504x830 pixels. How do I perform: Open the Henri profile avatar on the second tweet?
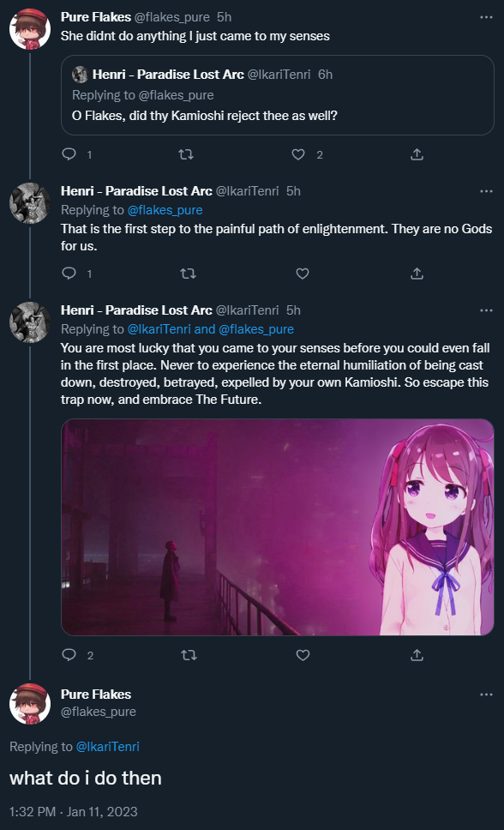(x=30, y=203)
